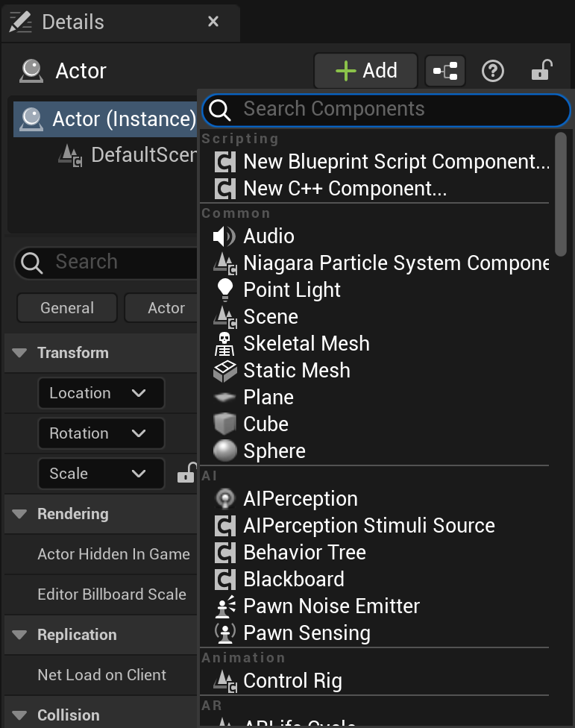Viewport: 575px width, 728px height.
Task: Click the Cube component icon
Action: pyautogui.click(x=224, y=424)
